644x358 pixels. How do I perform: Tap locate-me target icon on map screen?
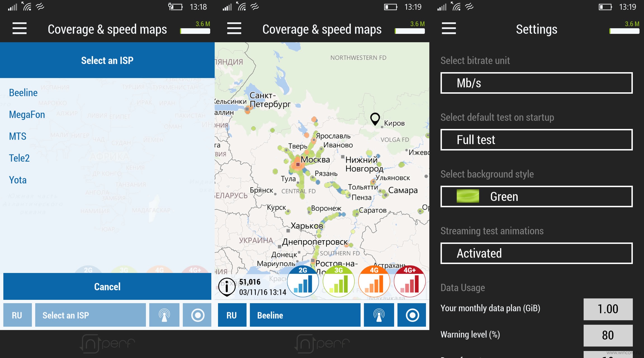coord(412,315)
